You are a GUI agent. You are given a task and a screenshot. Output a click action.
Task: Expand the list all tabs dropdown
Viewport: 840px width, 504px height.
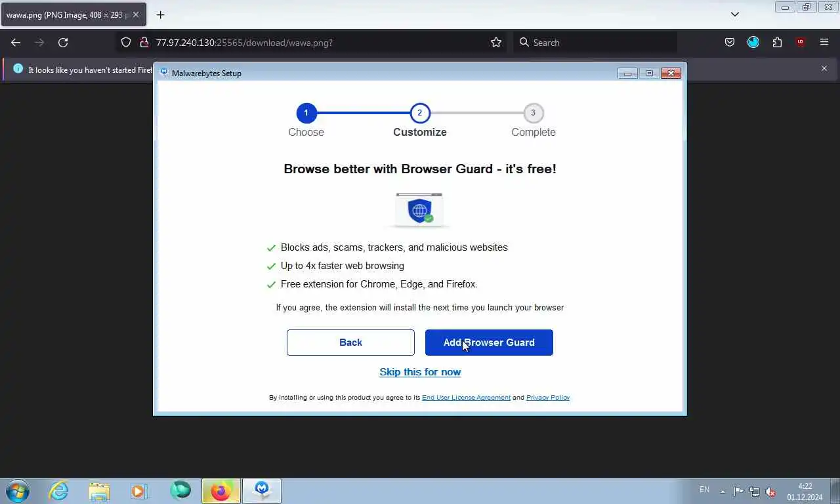click(x=735, y=14)
